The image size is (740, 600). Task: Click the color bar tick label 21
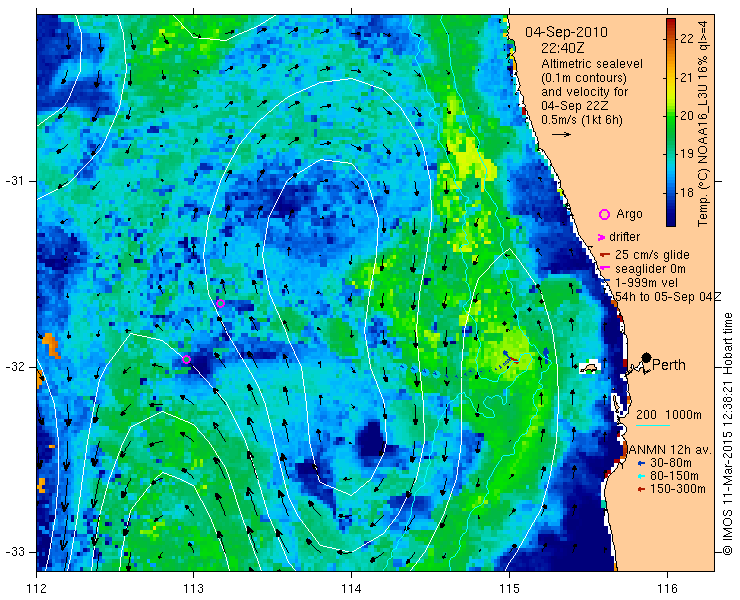coord(687,77)
